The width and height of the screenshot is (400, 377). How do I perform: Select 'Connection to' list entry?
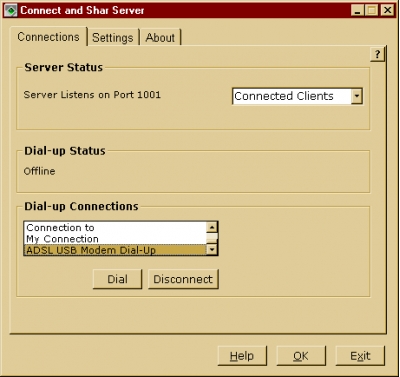pos(115,228)
